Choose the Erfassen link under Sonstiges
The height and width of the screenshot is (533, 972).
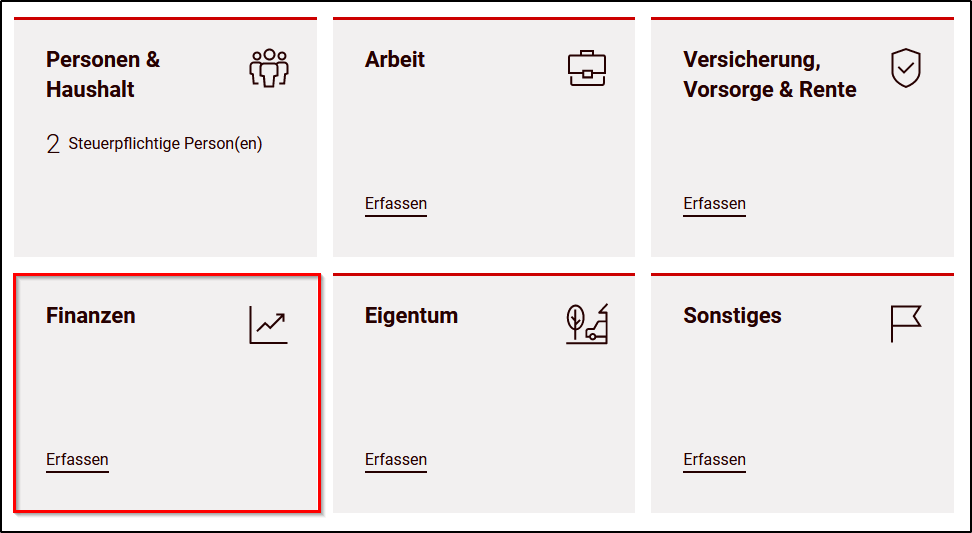[x=714, y=460]
